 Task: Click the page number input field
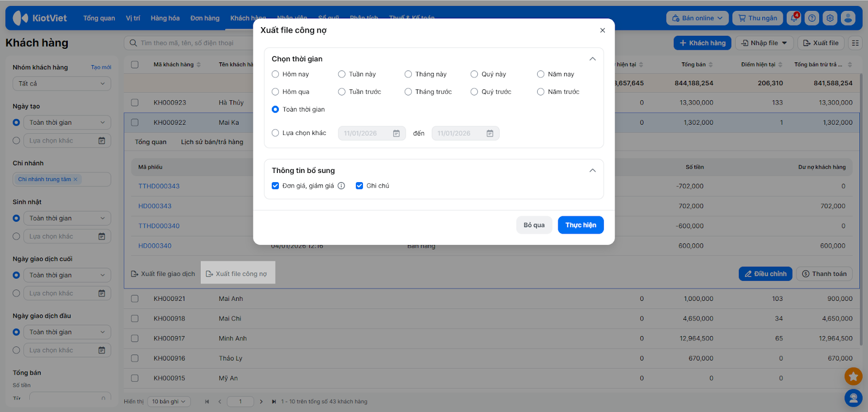240,402
